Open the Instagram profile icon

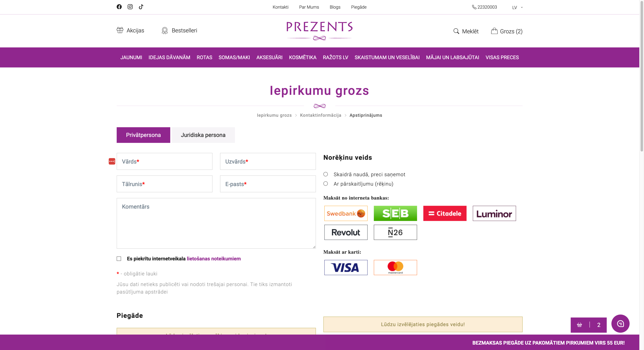[130, 7]
